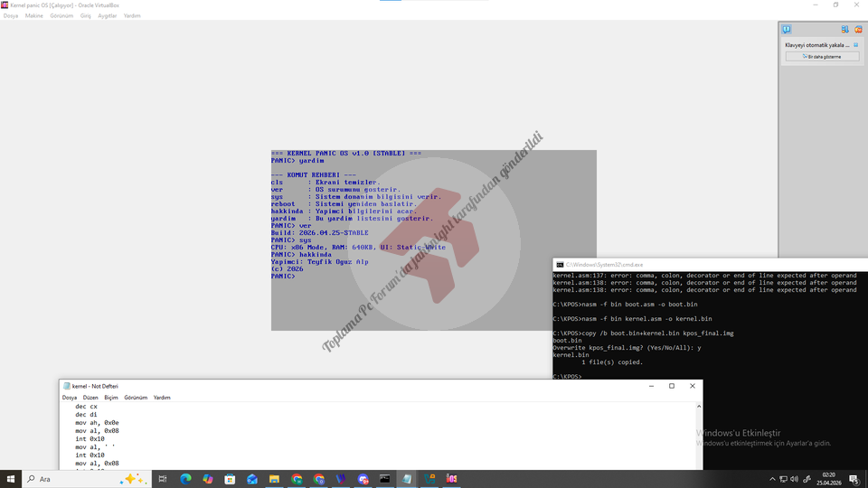Open the VirtualBox Makine menu
This screenshot has height=488, width=868.
click(34, 15)
